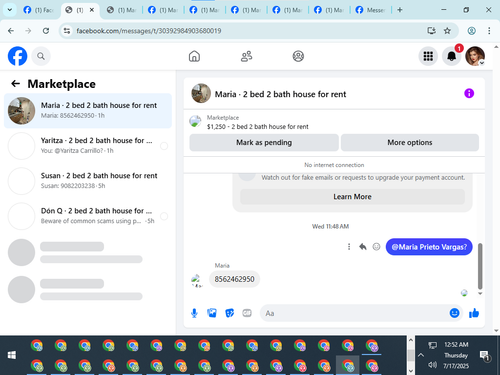500x375 pixels.
Task: Toggle the Yaritza conversation read marker
Action: (x=164, y=146)
